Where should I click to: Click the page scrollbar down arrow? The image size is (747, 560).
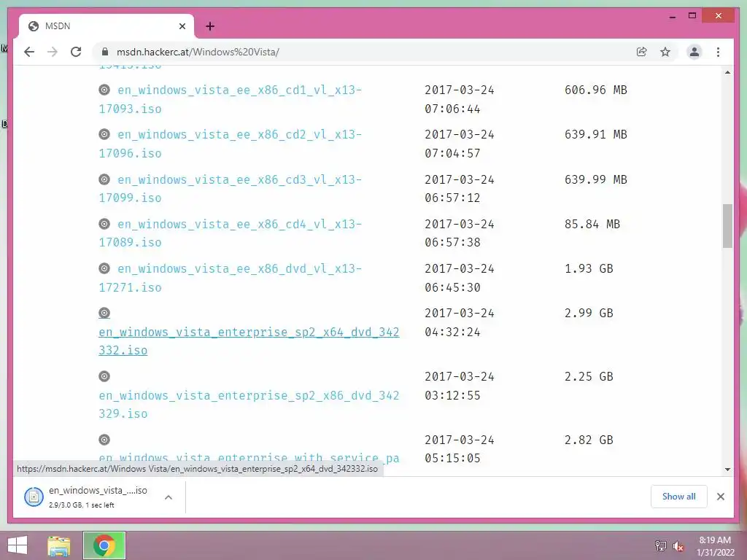(727, 470)
